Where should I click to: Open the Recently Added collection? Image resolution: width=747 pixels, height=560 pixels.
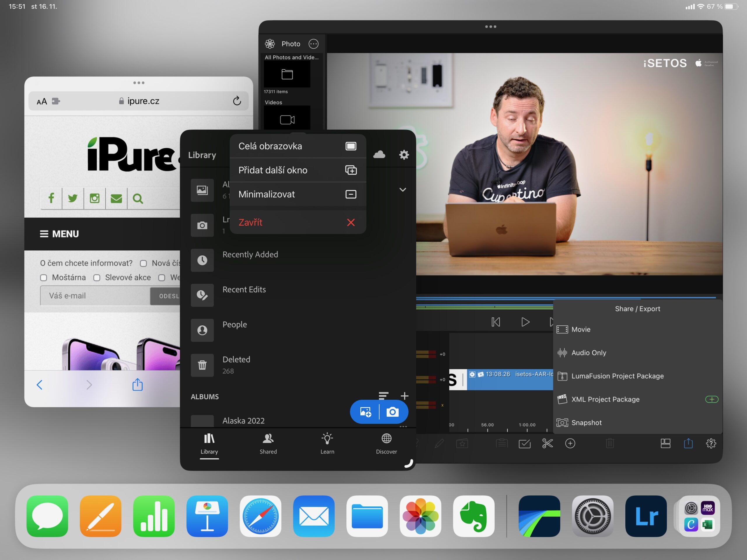point(250,254)
